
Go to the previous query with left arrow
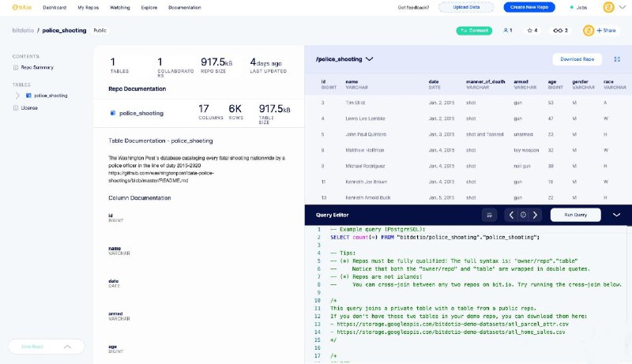(511, 215)
